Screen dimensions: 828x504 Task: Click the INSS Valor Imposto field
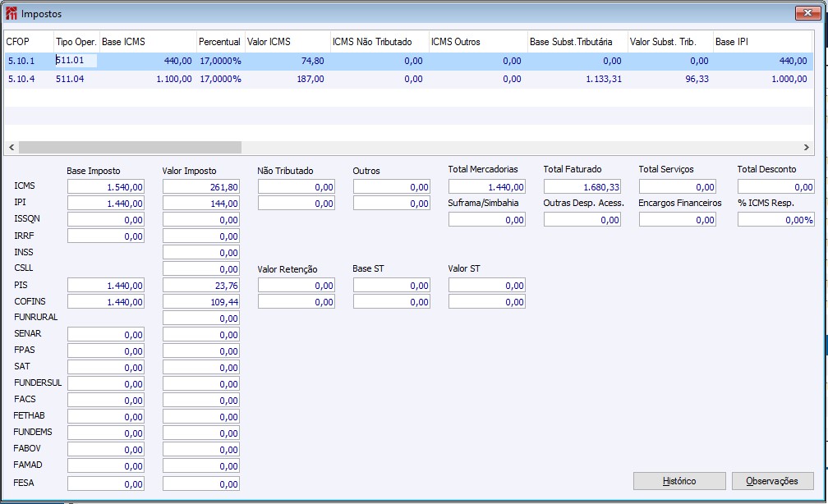[x=201, y=252]
